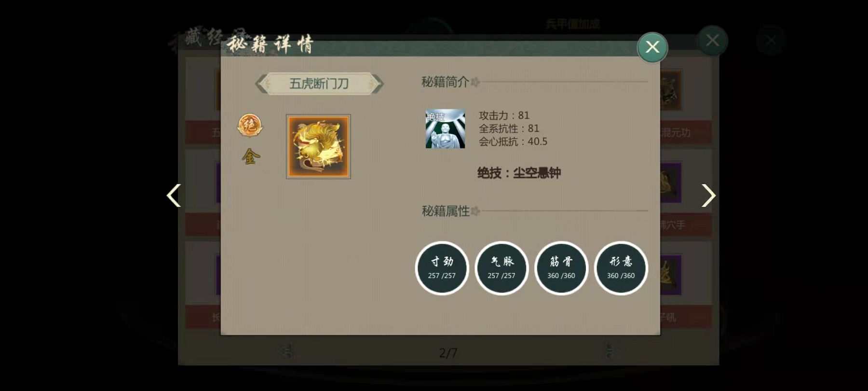Click the 2/7 page indicator
The image size is (868, 391).
click(x=448, y=353)
